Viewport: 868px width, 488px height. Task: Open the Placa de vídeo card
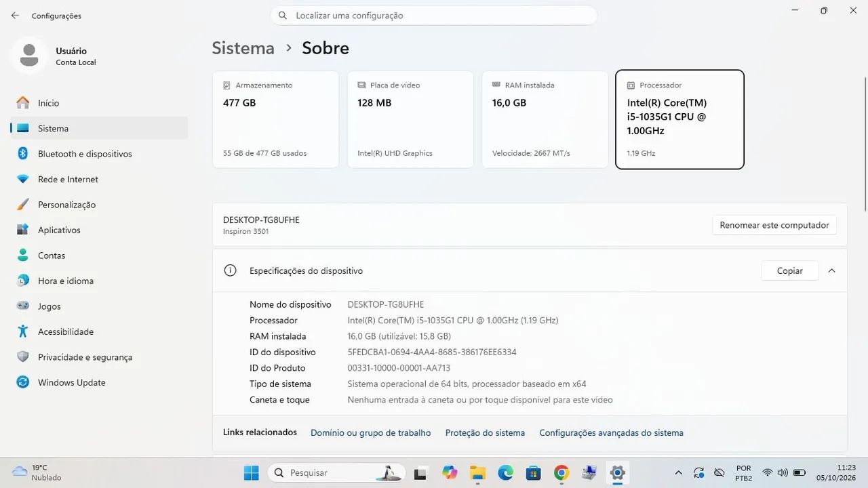[410, 119]
